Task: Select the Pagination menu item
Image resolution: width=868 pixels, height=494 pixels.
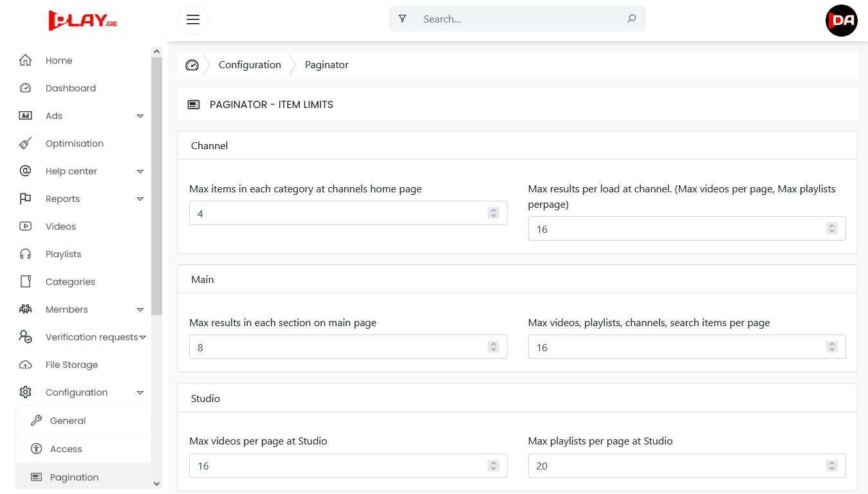Action: click(74, 477)
